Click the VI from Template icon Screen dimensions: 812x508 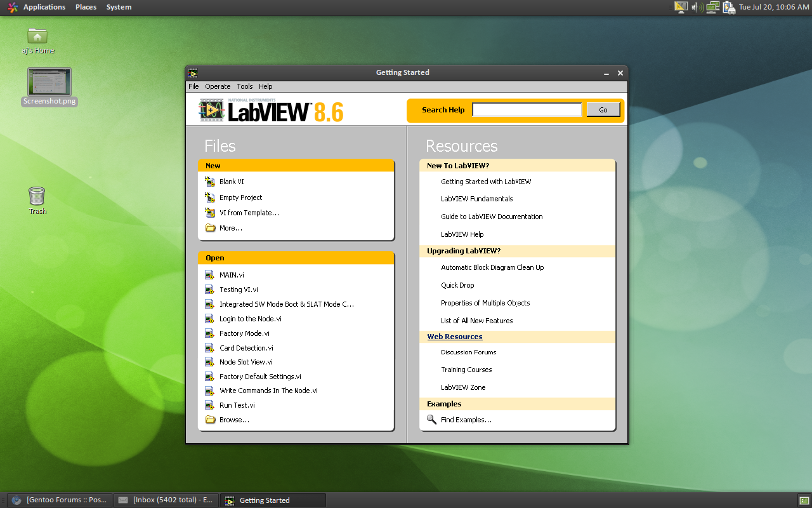210,213
